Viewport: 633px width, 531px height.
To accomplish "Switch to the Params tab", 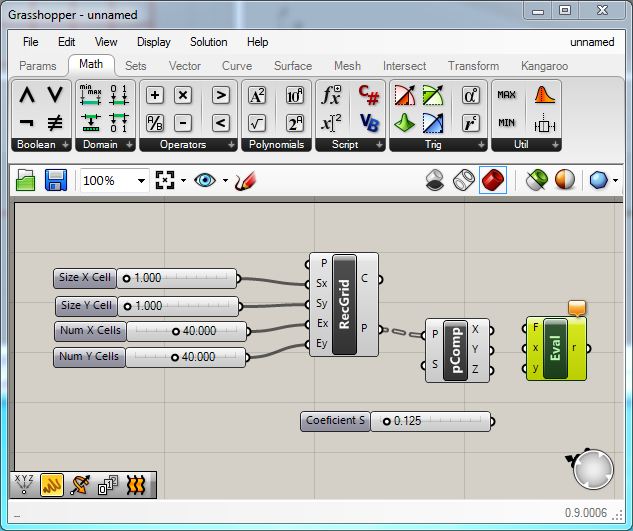I will coord(38,66).
